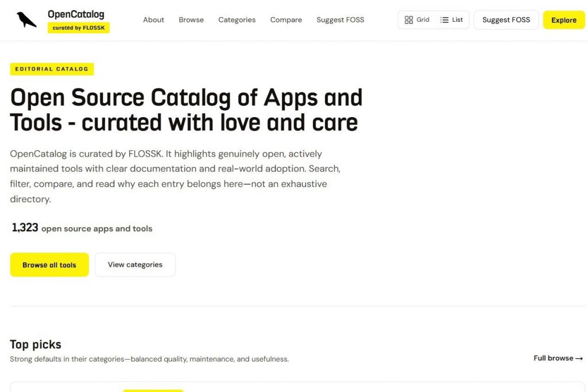
Task: Click the Top picks heading
Action: click(35, 344)
